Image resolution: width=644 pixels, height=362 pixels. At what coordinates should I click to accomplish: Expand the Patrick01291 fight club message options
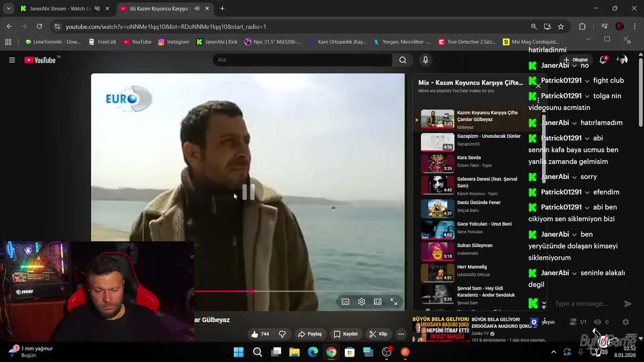[587, 81]
